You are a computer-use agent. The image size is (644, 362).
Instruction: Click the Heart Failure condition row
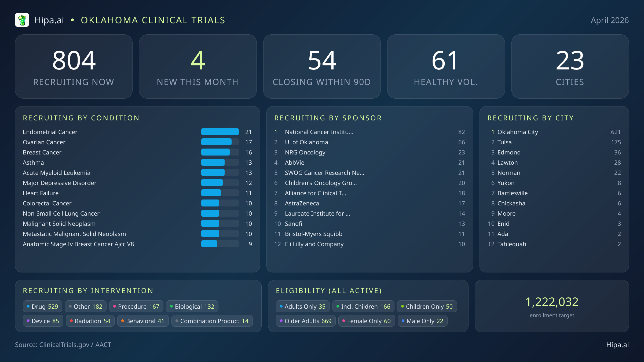click(x=137, y=193)
